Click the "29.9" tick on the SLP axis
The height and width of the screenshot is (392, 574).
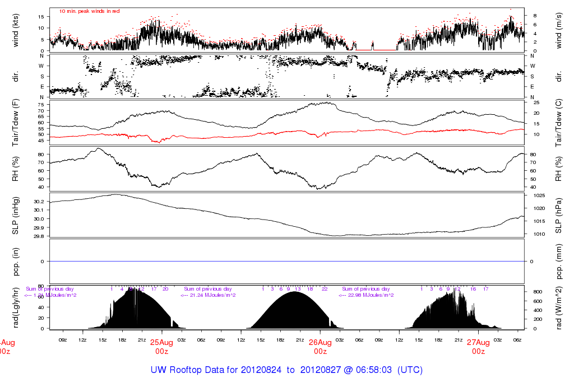point(39,227)
